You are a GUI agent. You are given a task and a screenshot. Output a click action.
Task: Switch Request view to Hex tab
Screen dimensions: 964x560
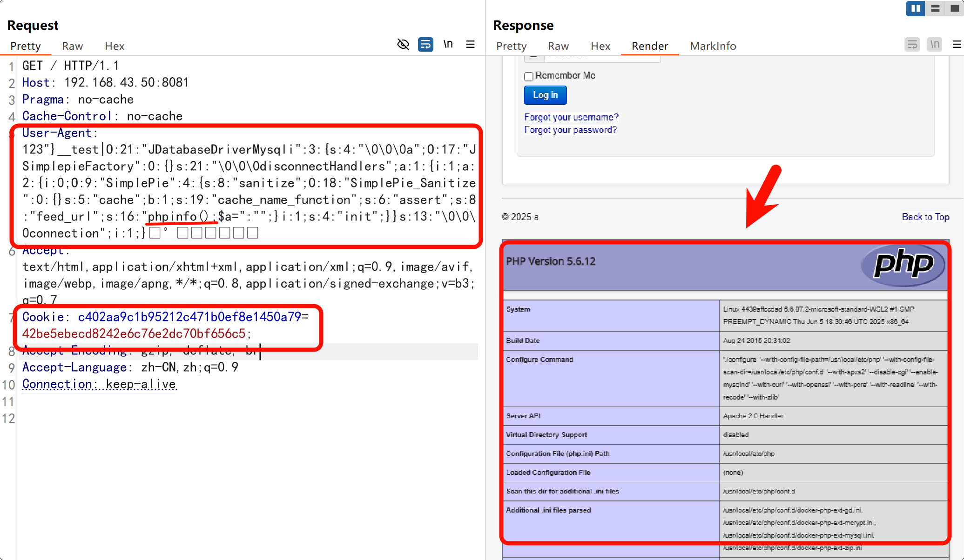tap(114, 46)
